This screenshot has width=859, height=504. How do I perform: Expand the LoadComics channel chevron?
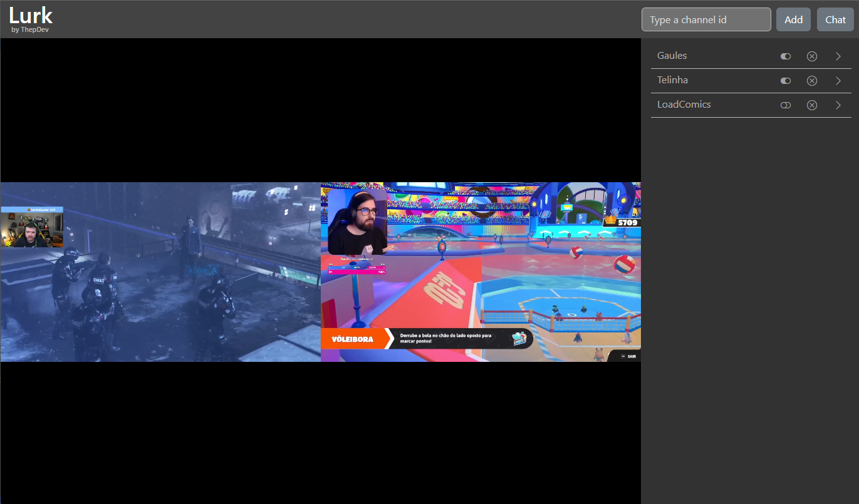pyautogui.click(x=838, y=105)
